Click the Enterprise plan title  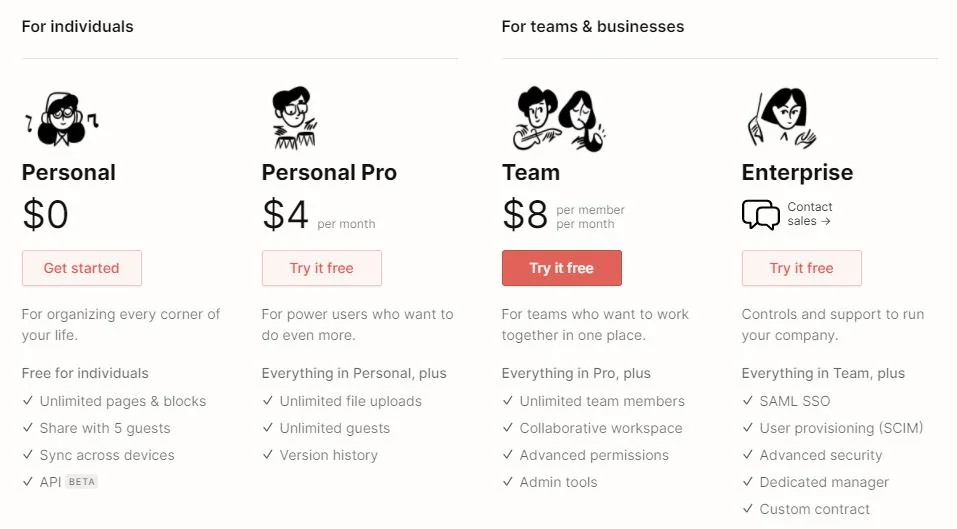[797, 172]
